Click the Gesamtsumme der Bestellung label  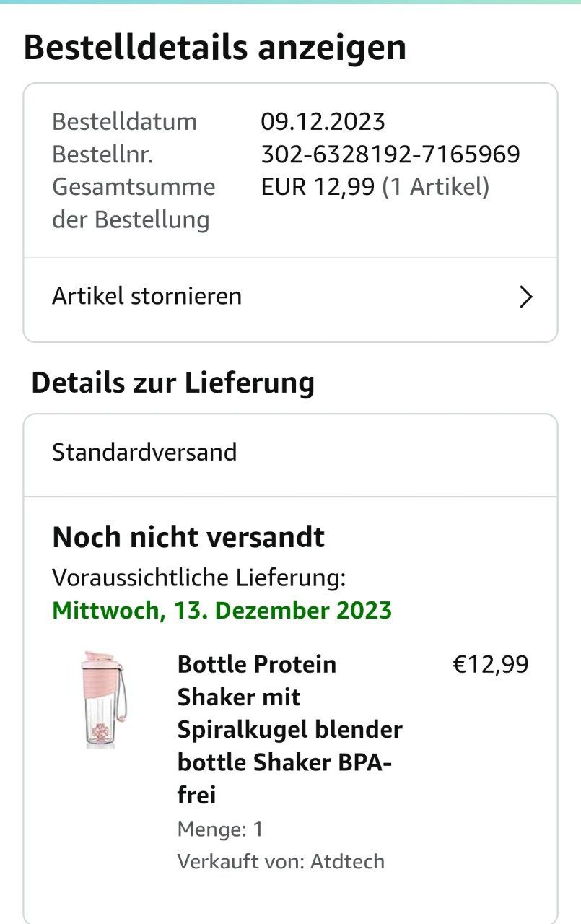point(133,203)
